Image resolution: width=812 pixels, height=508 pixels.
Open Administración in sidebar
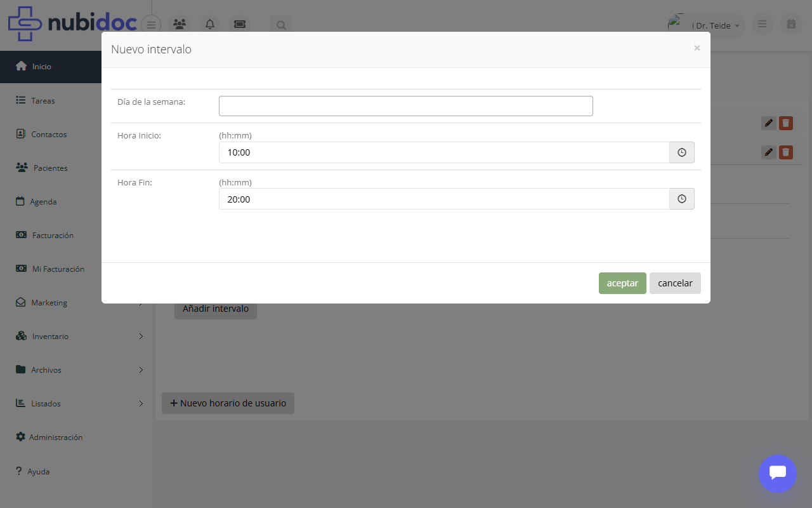[76, 437]
